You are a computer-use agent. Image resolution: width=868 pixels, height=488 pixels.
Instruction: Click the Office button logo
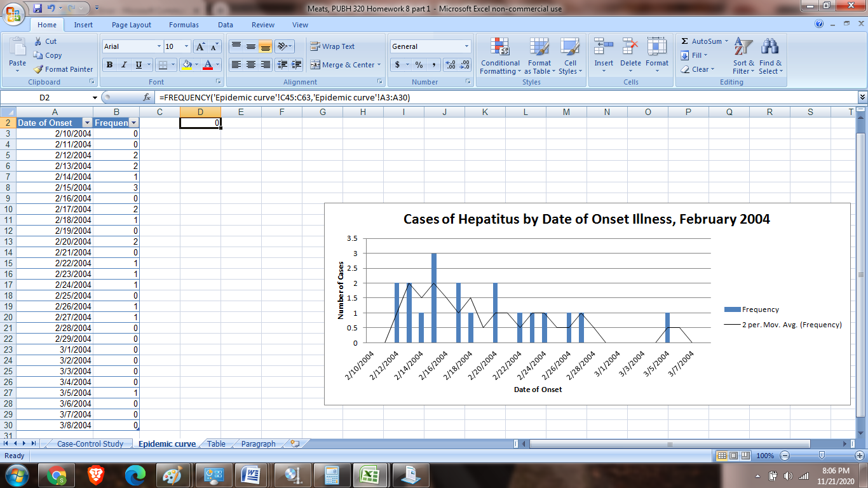[x=14, y=13]
